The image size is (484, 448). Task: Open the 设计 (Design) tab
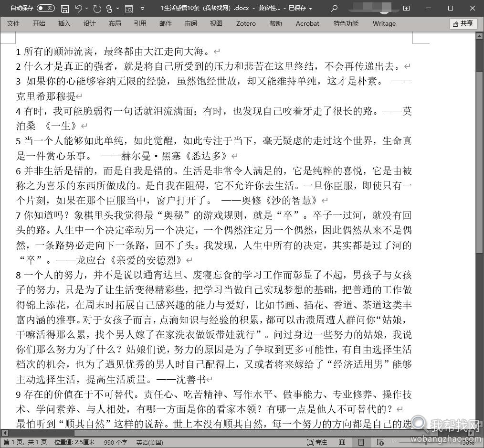90,23
